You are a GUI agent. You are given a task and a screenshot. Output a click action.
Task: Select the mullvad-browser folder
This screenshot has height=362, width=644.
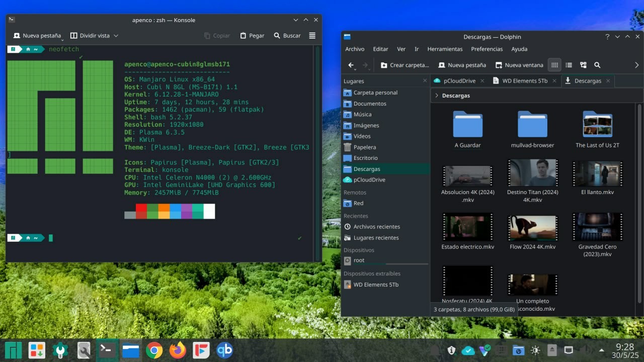532,130
